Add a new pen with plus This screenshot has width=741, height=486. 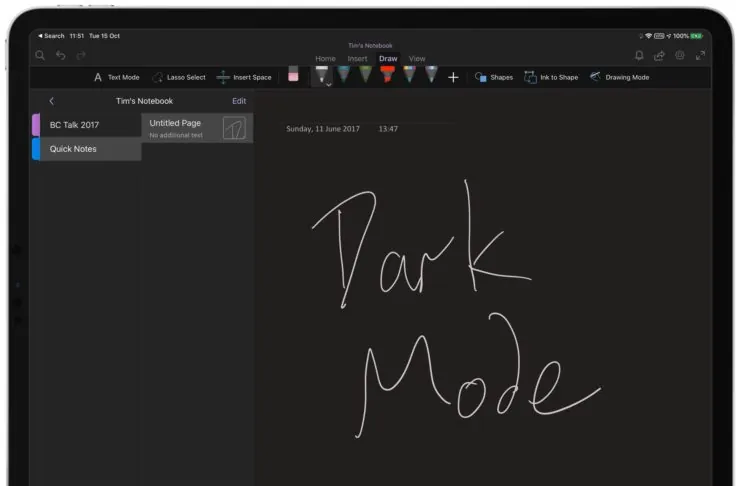[453, 77]
